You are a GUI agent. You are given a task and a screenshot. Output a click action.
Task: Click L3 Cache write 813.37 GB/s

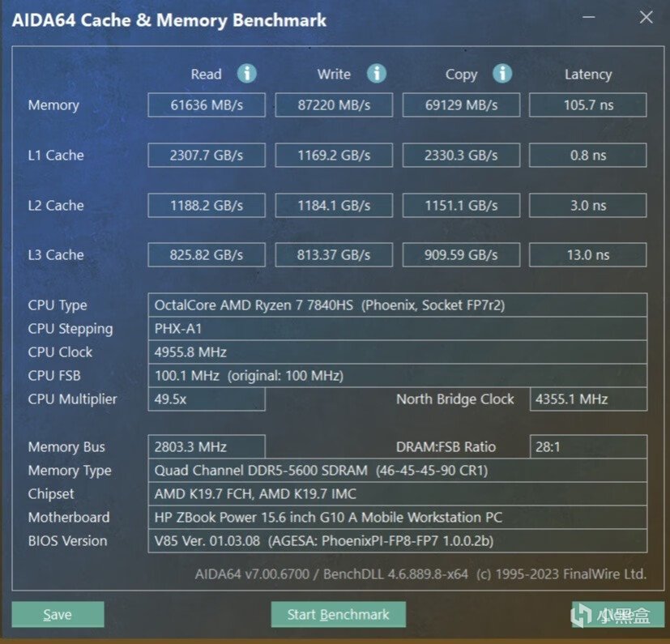point(334,255)
